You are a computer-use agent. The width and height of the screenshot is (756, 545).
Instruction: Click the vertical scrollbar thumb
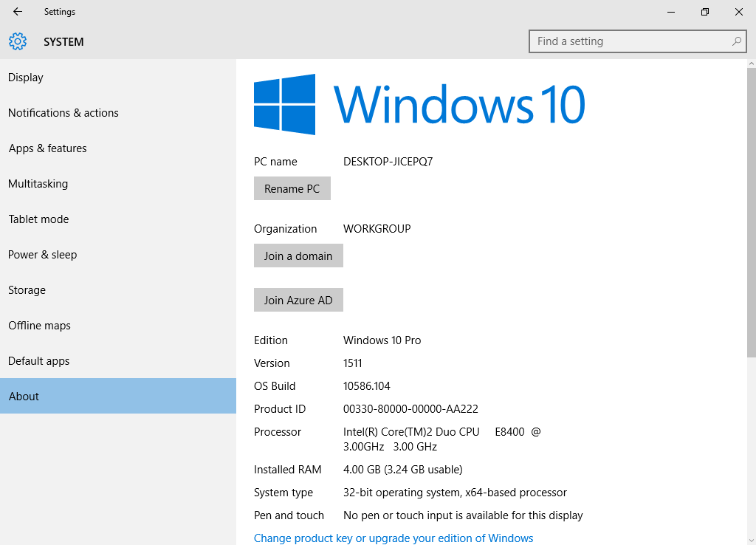coord(751,212)
